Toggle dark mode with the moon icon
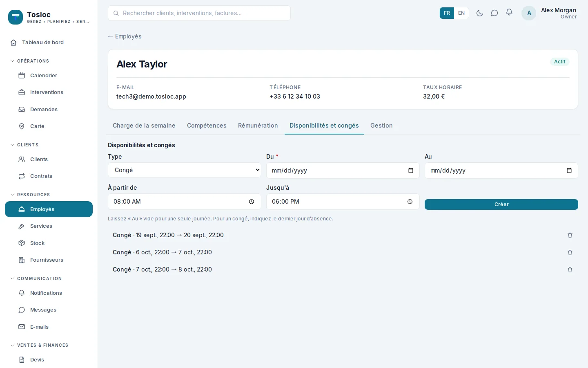 [480, 13]
